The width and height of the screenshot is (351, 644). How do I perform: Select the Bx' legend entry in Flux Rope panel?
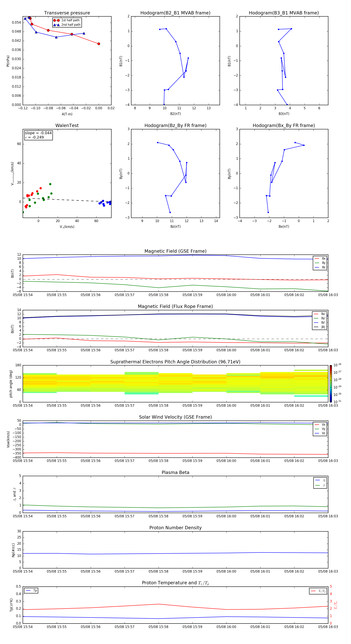coord(320,314)
